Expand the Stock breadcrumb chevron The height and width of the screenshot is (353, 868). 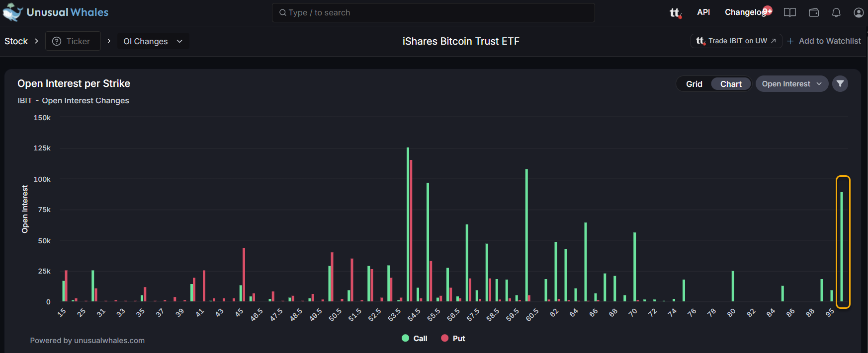pyautogui.click(x=36, y=41)
